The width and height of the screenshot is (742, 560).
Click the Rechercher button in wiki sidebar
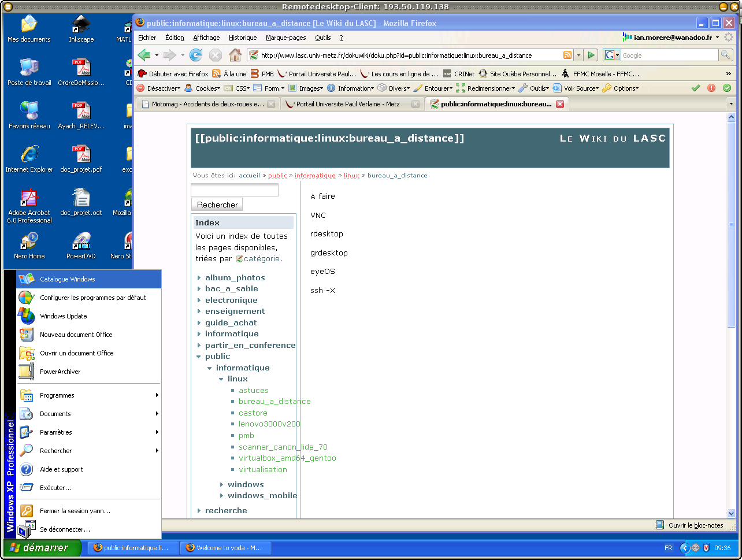(x=217, y=205)
